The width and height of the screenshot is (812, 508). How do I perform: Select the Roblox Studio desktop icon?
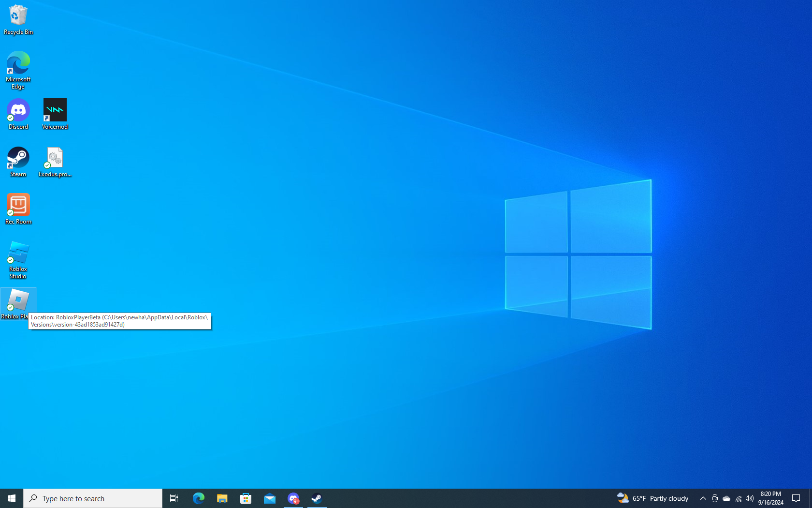[18, 260]
